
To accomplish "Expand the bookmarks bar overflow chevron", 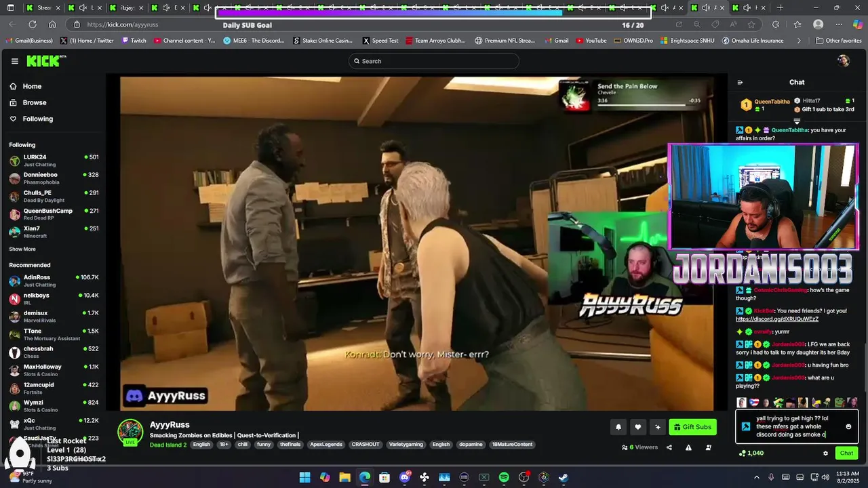I will (799, 41).
